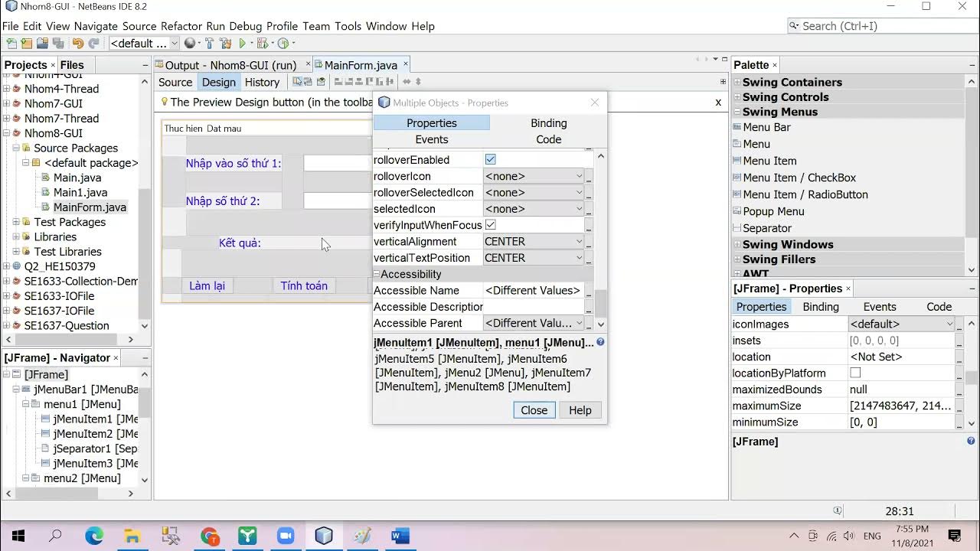Select the Binding tab in the Properties dialog

point(548,123)
